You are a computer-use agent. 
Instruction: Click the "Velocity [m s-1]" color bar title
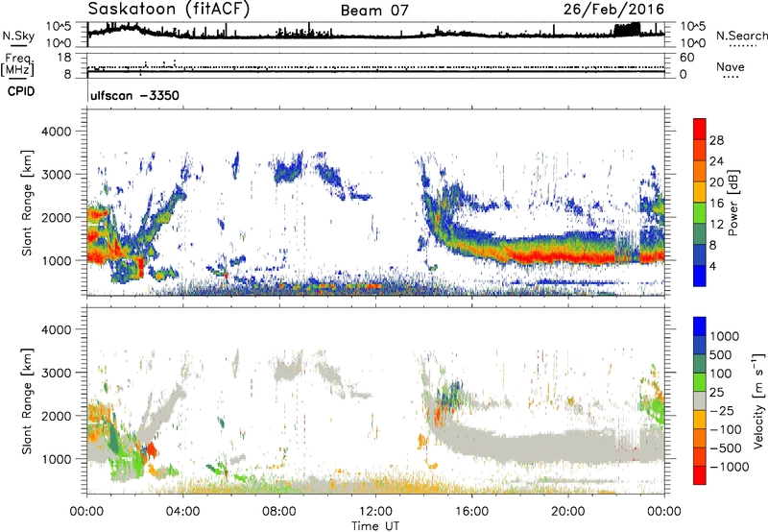coord(758,400)
